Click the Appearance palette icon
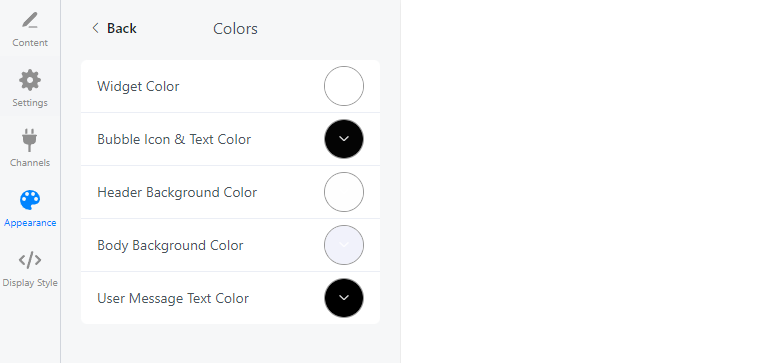Viewport: 771px width, 363px height. pyautogui.click(x=30, y=200)
